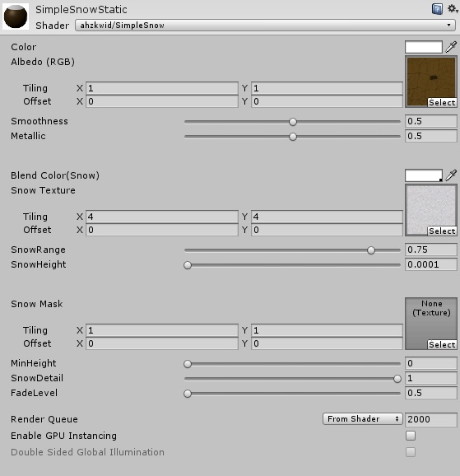Toggle Double Sided Global Illumination checkbox
This screenshot has height=476, width=460.
point(411,452)
